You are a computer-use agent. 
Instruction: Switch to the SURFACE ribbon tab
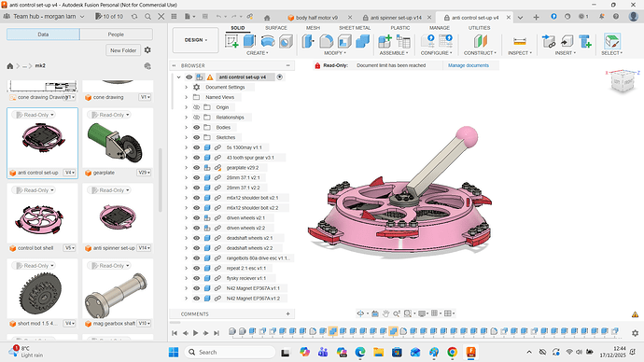tap(276, 28)
